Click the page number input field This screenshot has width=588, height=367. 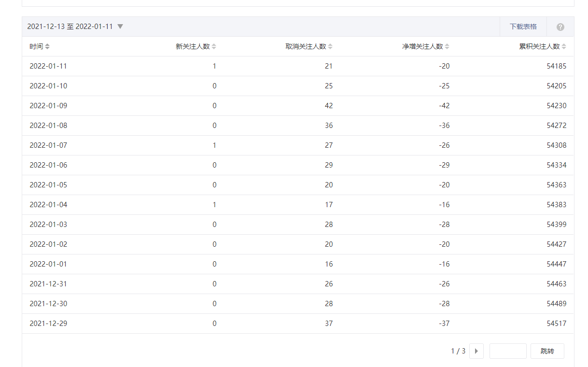pos(507,351)
